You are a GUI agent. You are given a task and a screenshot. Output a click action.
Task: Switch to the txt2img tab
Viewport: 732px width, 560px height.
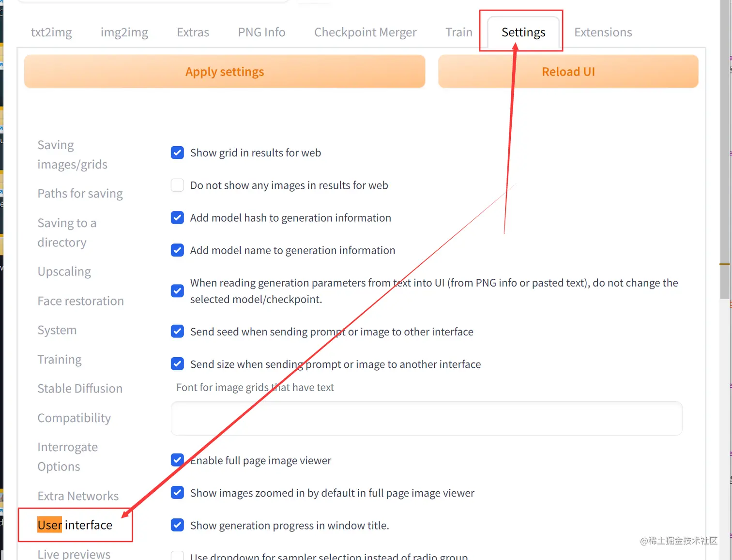tap(51, 32)
